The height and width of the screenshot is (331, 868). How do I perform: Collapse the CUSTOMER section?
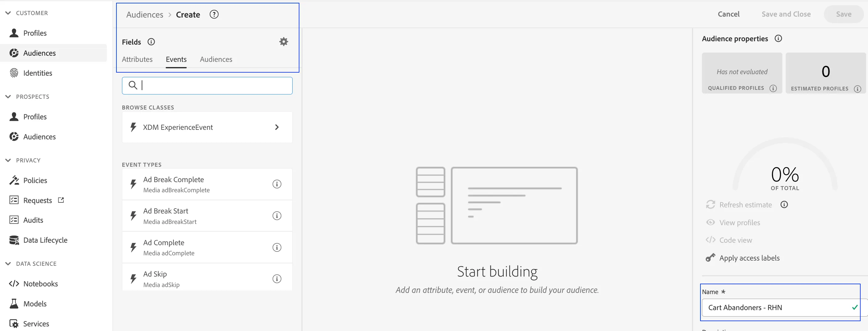click(8, 13)
